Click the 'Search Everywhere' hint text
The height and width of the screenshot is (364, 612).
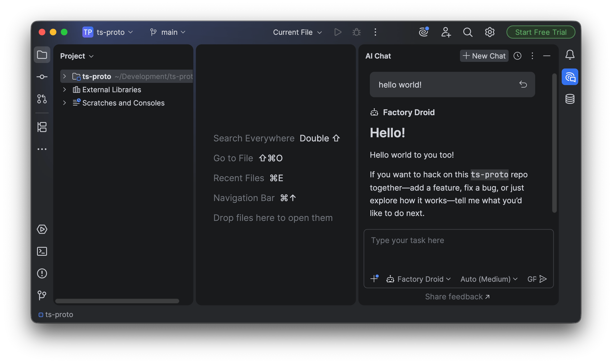coord(254,138)
